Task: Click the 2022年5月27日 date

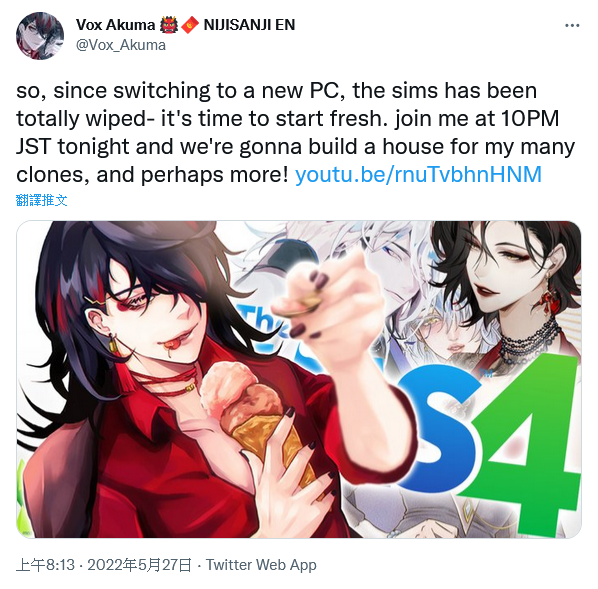Action: pos(139,565)
